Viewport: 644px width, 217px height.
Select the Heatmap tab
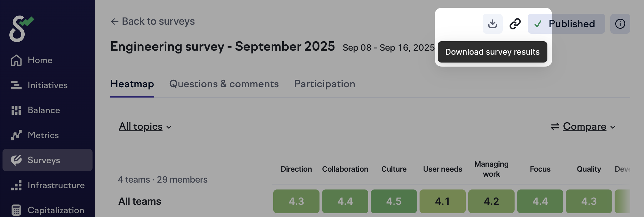(x=132, y=84)
